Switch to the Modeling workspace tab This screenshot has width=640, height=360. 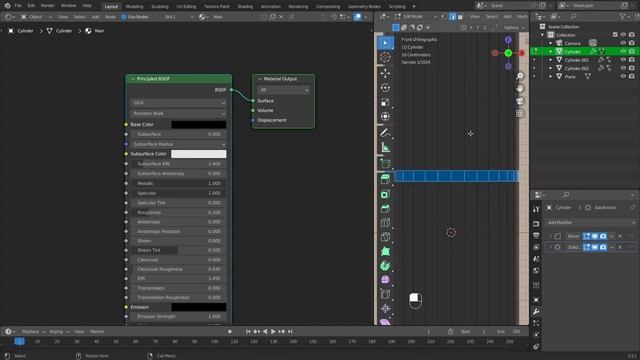tap(134, 7)
